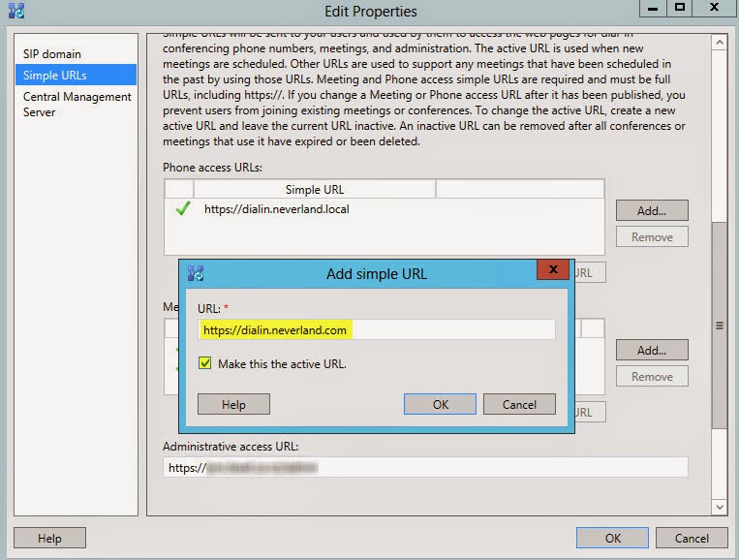Cancel the Add simple URL dialog

point(518,404)
